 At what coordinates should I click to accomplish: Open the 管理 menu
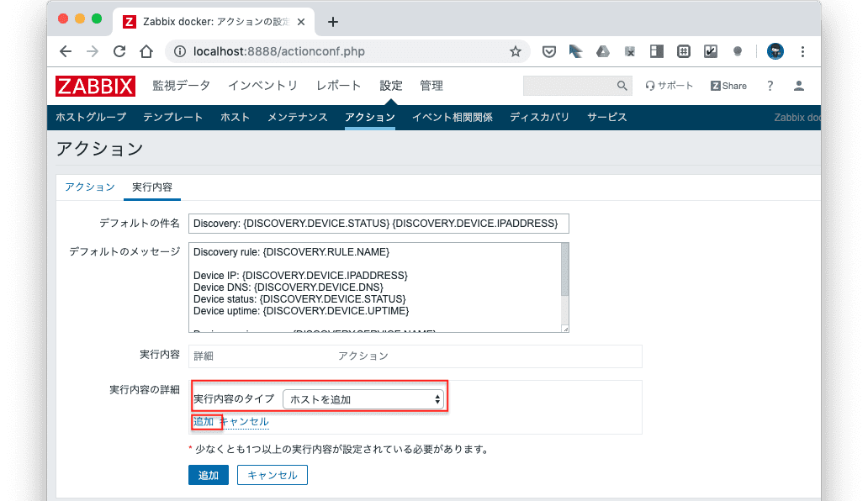tap(431, 86)
